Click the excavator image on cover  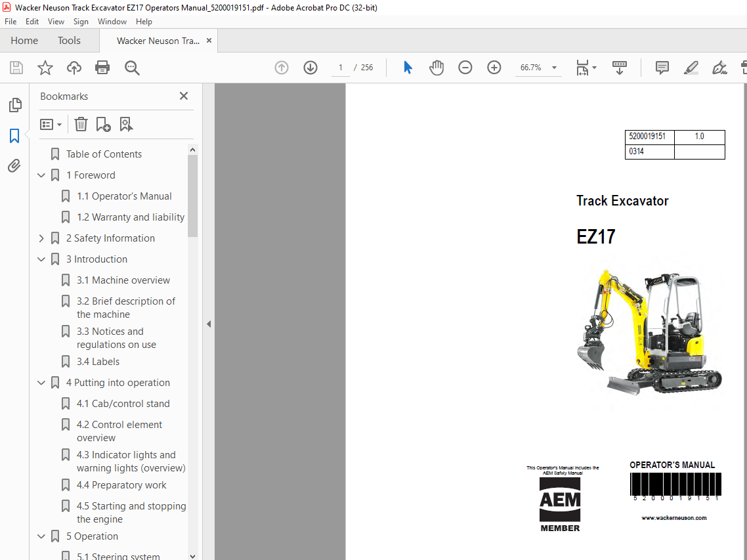tap(649, 332)
